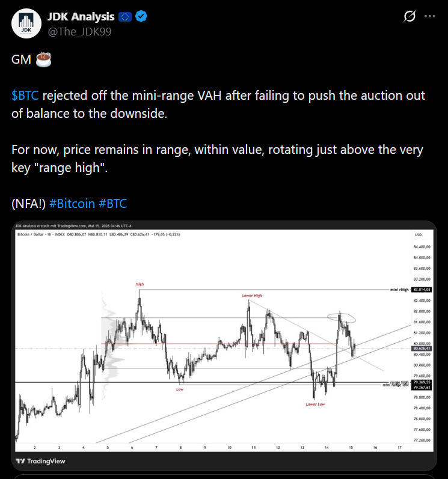Click date 11 on the time axis

point(253,448)
